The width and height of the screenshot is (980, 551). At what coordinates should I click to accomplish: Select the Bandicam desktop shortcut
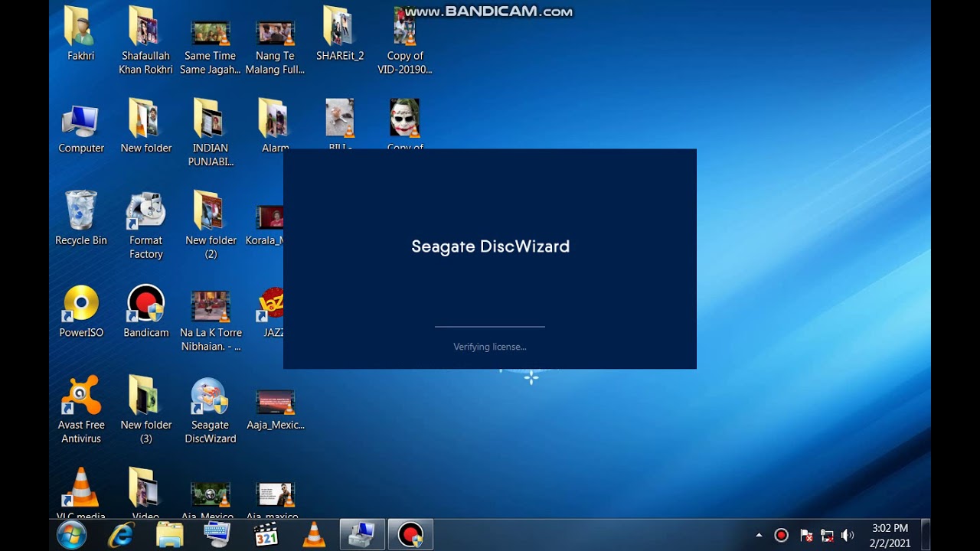click(x=145, y=311)
